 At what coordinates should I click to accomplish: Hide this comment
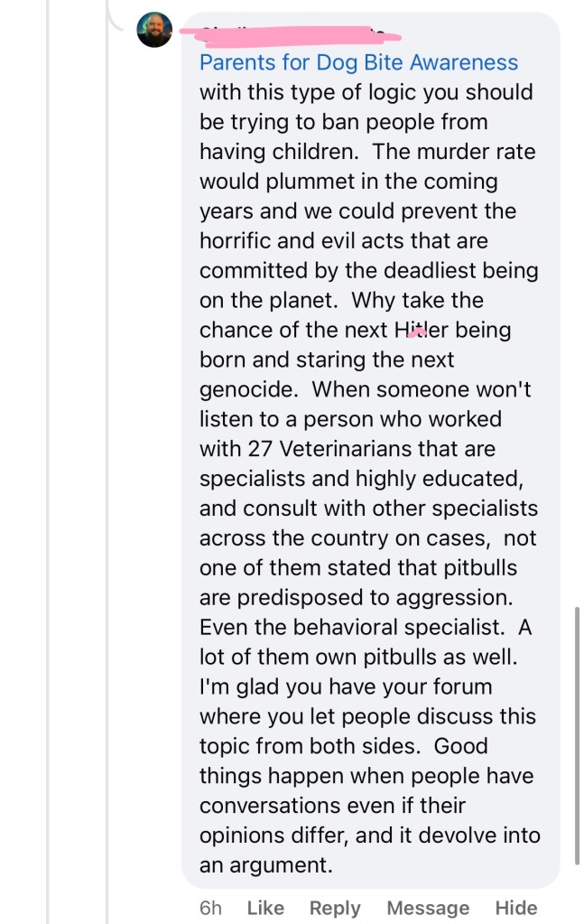pyautogui.click(x=516, y=908)
